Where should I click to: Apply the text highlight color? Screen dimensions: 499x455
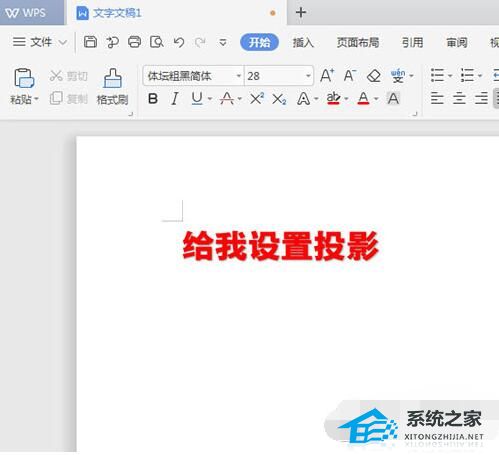tap(333, 99)
